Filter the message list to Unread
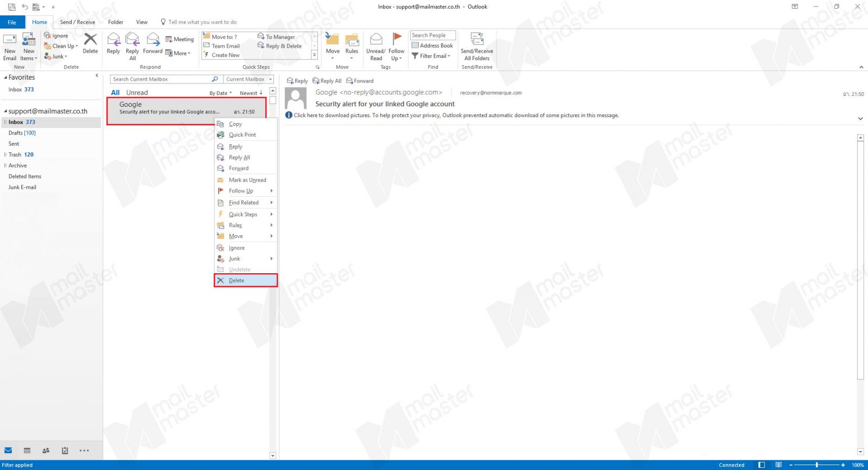 (137, 93)
